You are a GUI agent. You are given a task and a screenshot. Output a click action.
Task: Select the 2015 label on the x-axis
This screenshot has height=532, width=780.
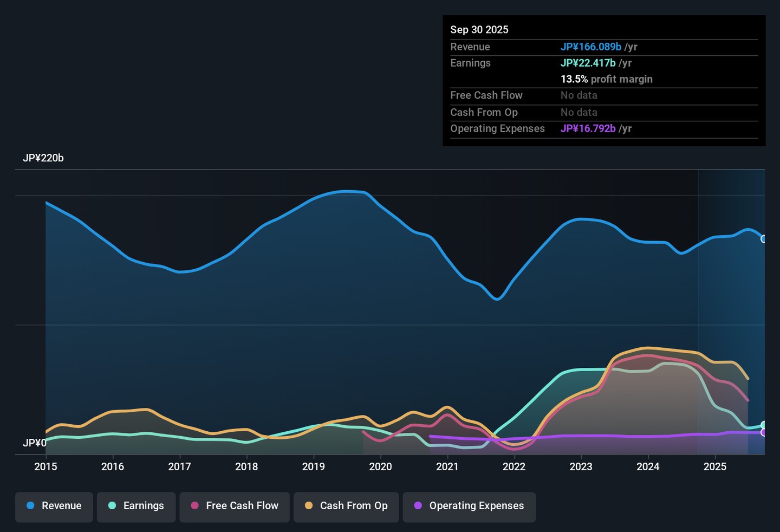[45, 466]
